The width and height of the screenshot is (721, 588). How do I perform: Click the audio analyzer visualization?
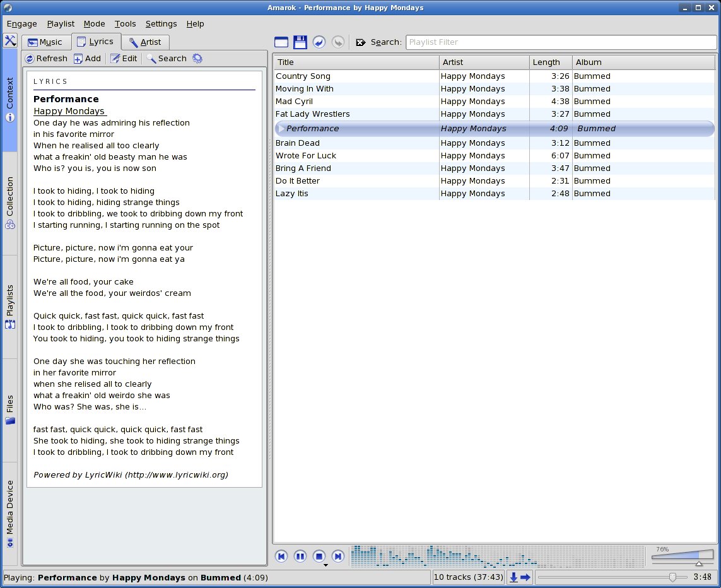[x=498, y=556]
